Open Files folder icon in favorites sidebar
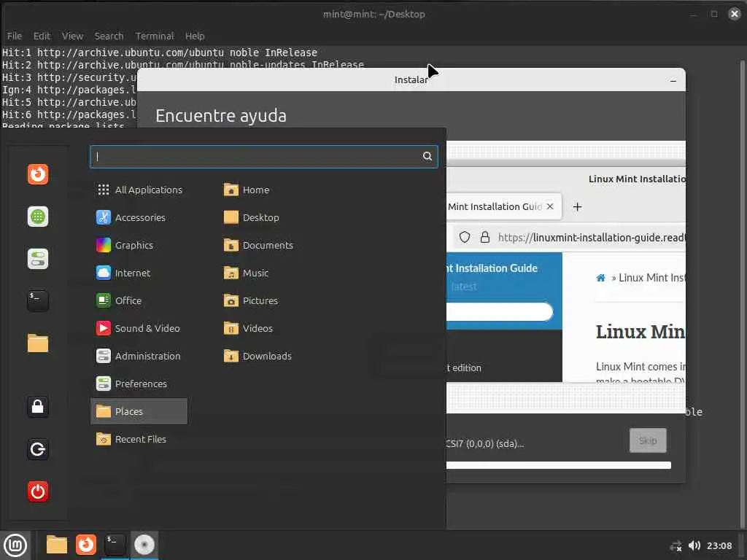The height and width of the screenshot is (560, 747). [38, 343]
